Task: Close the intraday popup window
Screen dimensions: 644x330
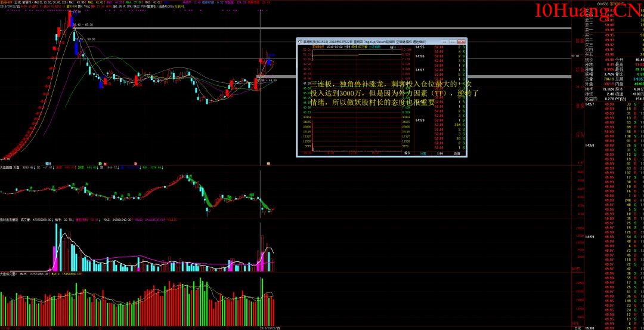Action: click(462, 42)
